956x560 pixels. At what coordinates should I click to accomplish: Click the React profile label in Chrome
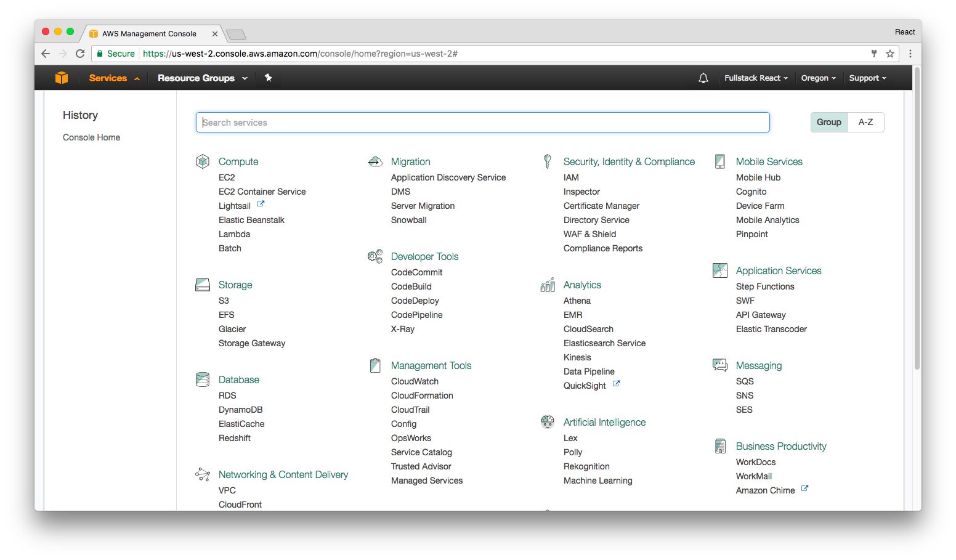pyautogui.click(x=905, y=32)
